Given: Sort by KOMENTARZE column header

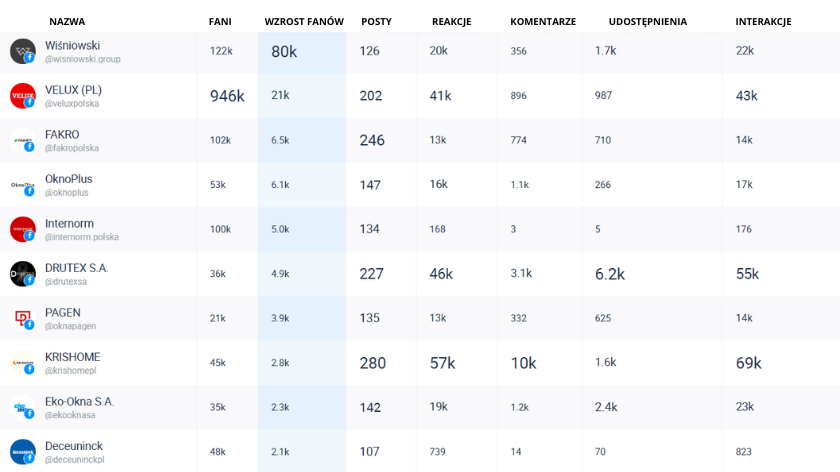Looking at the screenshot, I should click(x=543, y=21).
